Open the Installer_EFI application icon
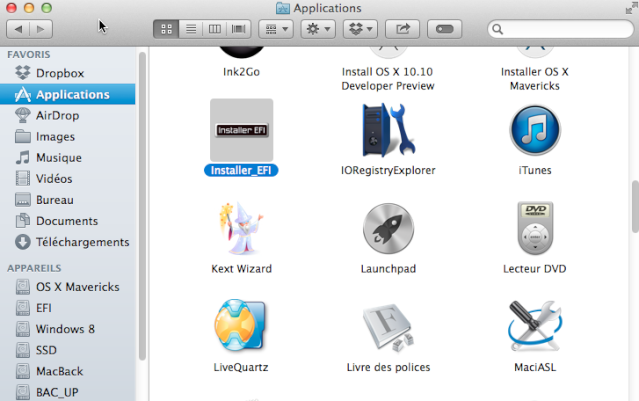The height and width of the screenshot is (401, 639). 241,130
